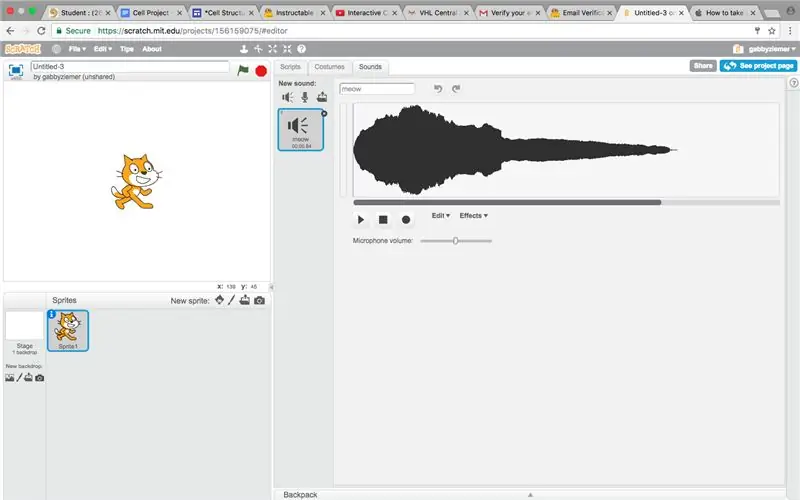Switch to VHL Central browser tab
Screen dimensions: 800x500
tap(437, 13)
